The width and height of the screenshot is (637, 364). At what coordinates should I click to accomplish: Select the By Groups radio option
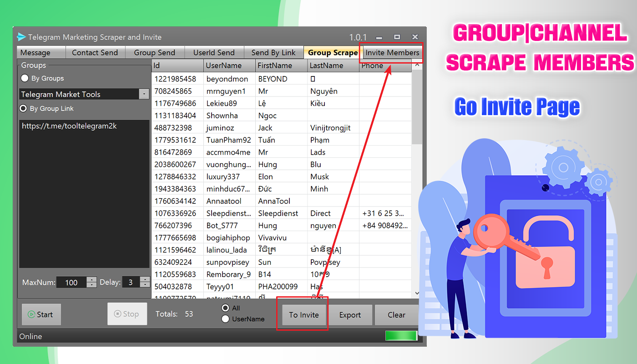[x=25, y=78]
